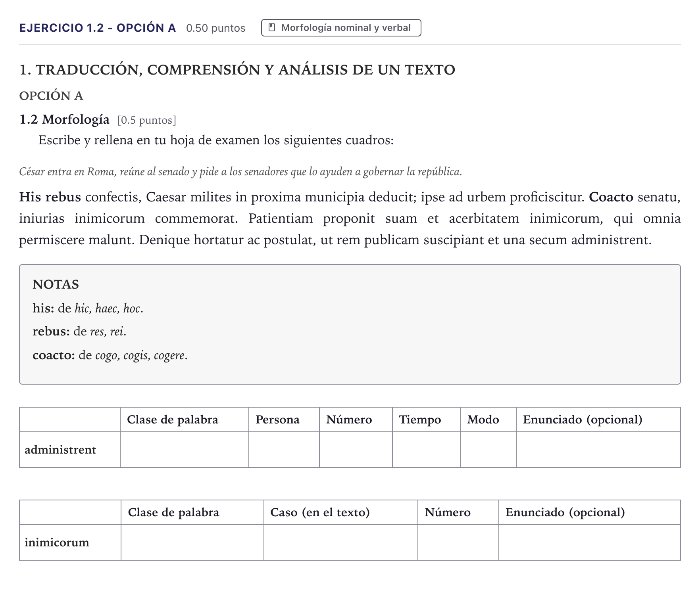Click the 'Persona' column header

(284, 420)
